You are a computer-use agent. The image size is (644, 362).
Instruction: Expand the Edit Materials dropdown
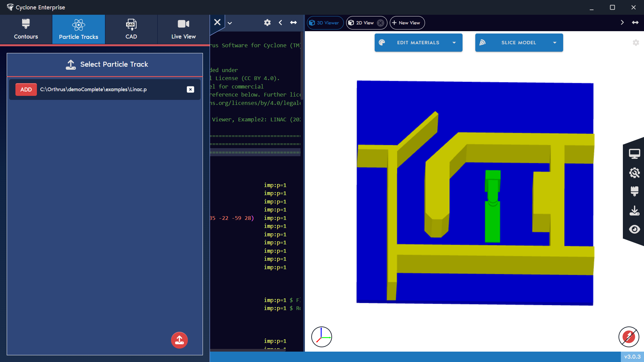[454, 43]
